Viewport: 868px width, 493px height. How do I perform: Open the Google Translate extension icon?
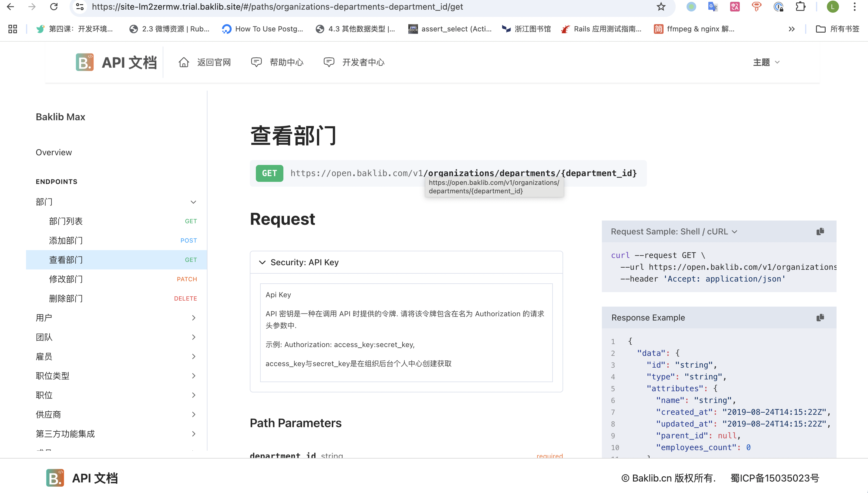(x=713, y=6)
